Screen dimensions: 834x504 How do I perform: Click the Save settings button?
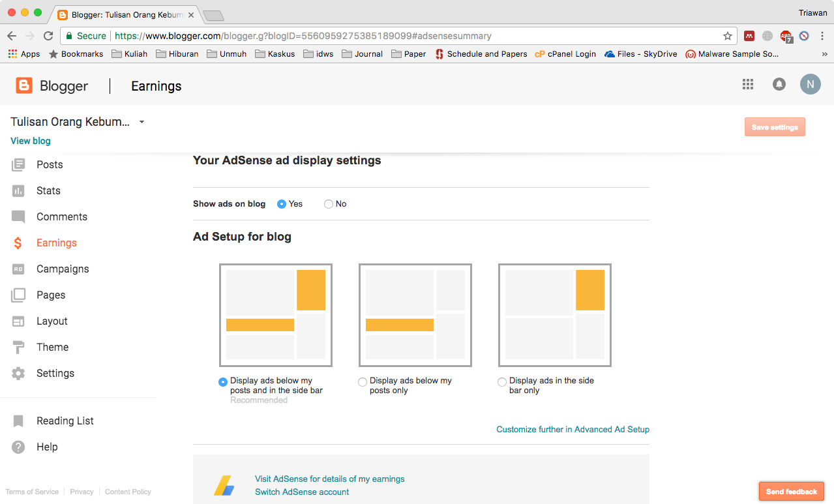775,127
